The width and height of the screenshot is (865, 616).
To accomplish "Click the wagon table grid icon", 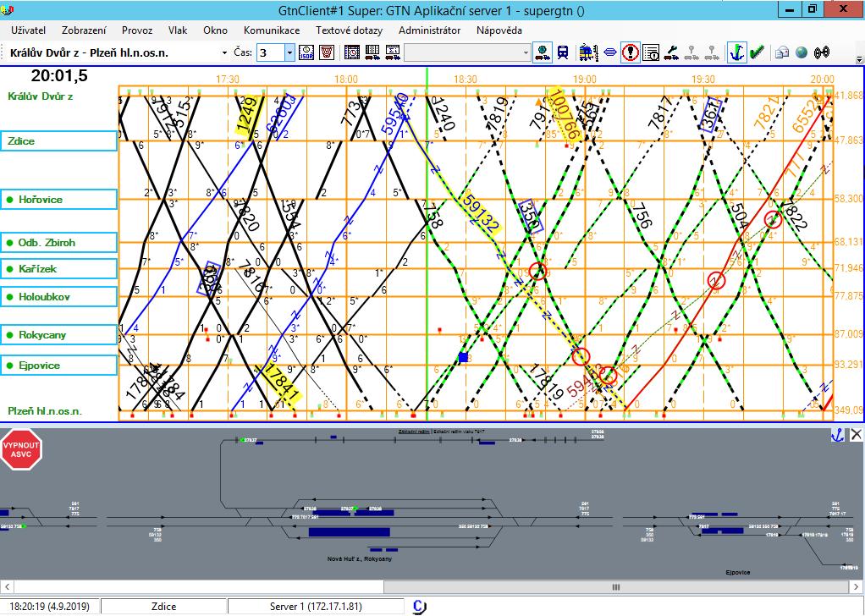I will (372, 52).
